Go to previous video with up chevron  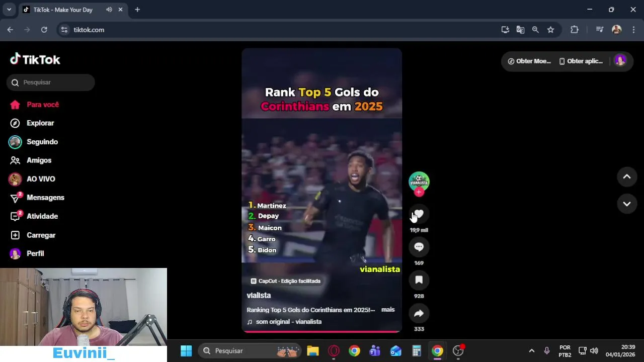(627, 176)
